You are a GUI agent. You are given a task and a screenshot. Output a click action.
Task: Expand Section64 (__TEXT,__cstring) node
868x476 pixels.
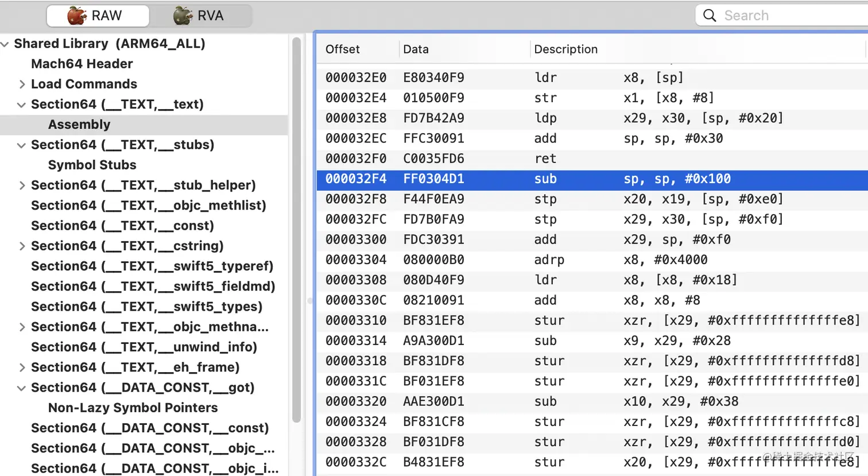22,246
